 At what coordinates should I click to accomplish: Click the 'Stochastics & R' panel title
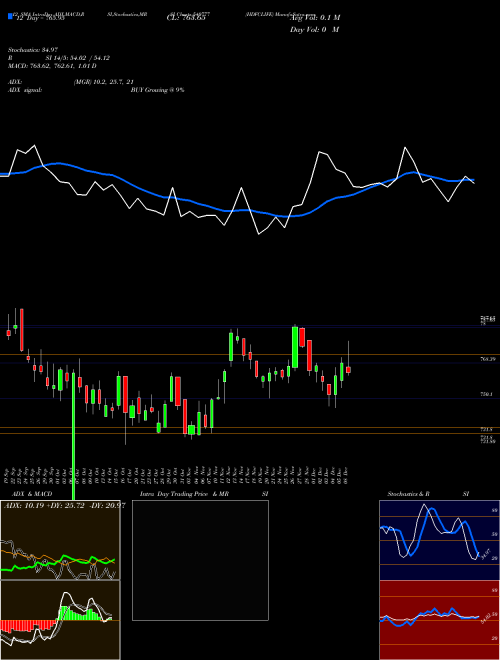409,494
